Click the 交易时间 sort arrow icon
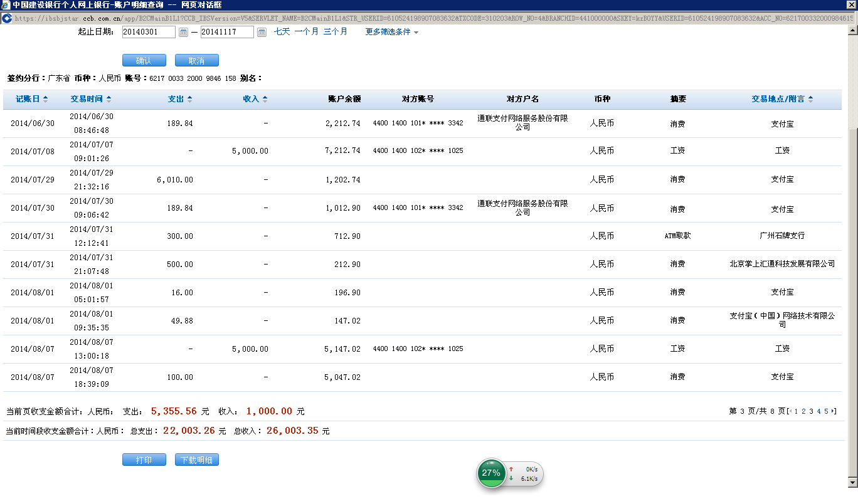 [x=109, y=99]
